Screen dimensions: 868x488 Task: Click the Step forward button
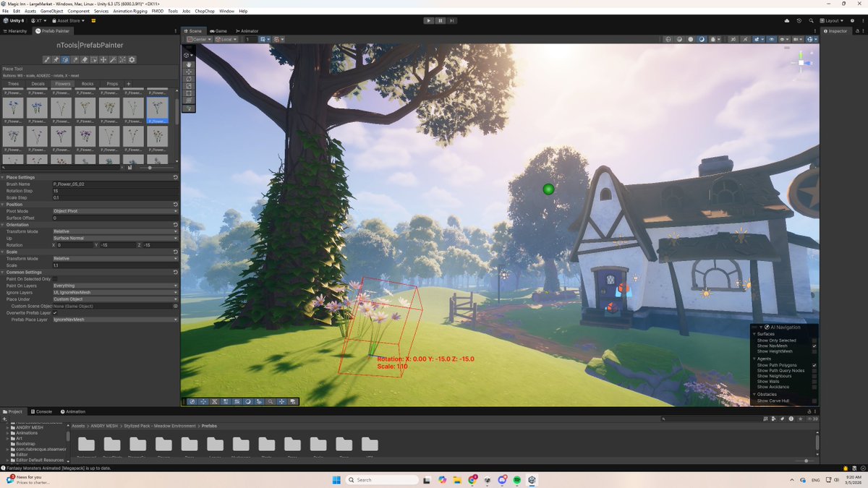click(452, 21)
